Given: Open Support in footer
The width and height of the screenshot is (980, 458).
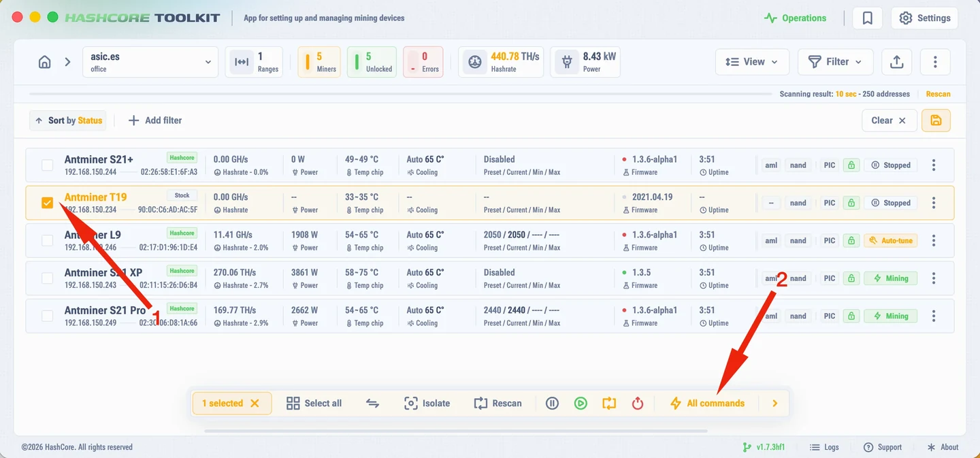Looking at the screenshot, I should coord(882,447).
